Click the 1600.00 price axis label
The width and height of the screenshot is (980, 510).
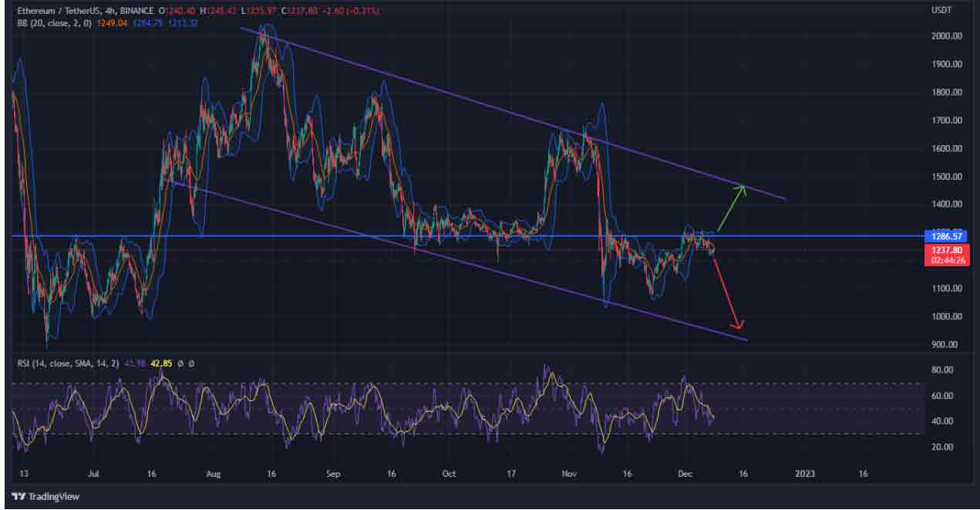coord(945,149)
